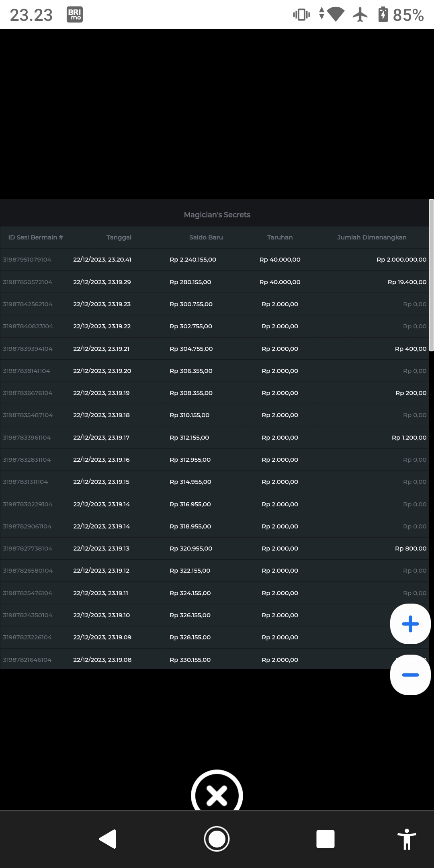The width and height of the screenshot is (434, 868).
Task: Click the Rp 324.155,00 balance cell
Action: (x=190, y=593)
